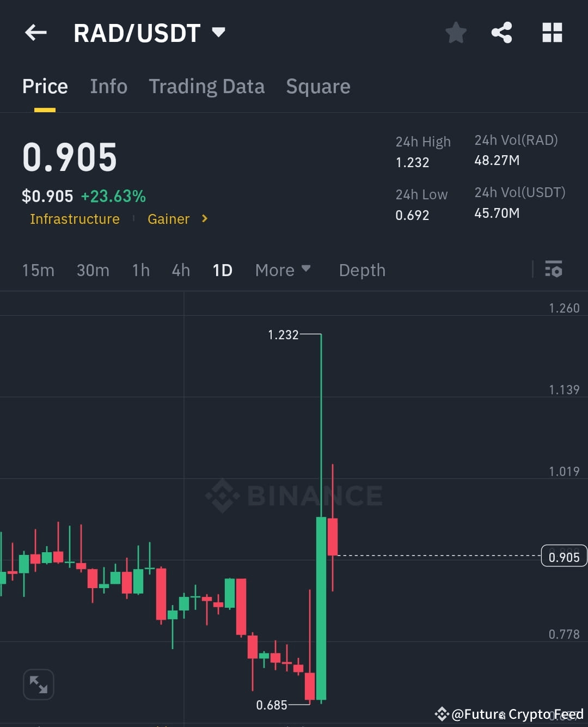This screenshot has width=588, height=727.
Task: Open the Info tab
Action: coord(108,86)
